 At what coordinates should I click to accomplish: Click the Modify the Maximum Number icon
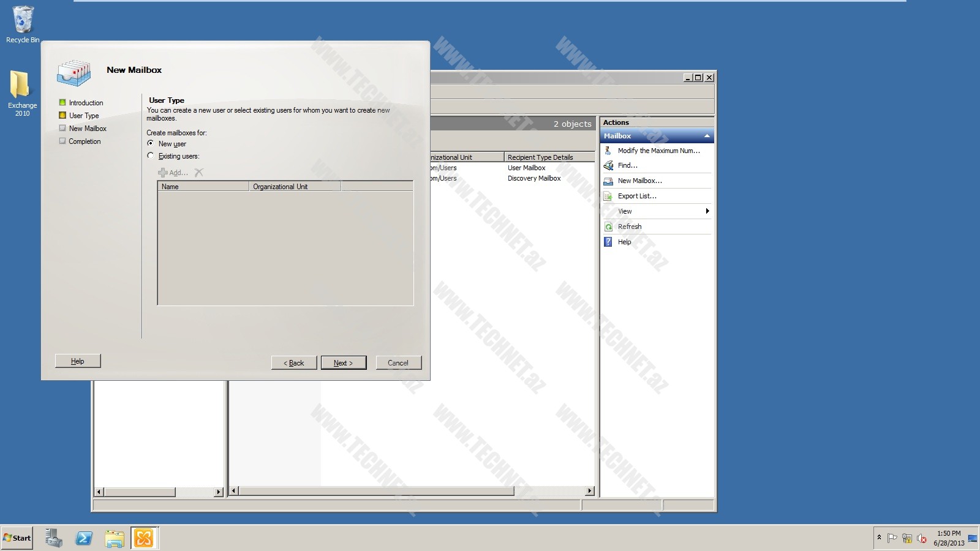click(x=608, y=151)
